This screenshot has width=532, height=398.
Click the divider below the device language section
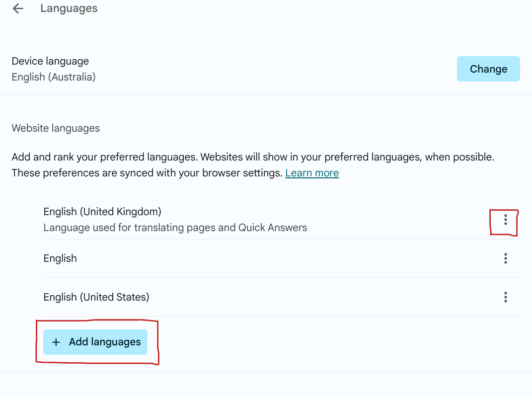(x=266, y=94)
